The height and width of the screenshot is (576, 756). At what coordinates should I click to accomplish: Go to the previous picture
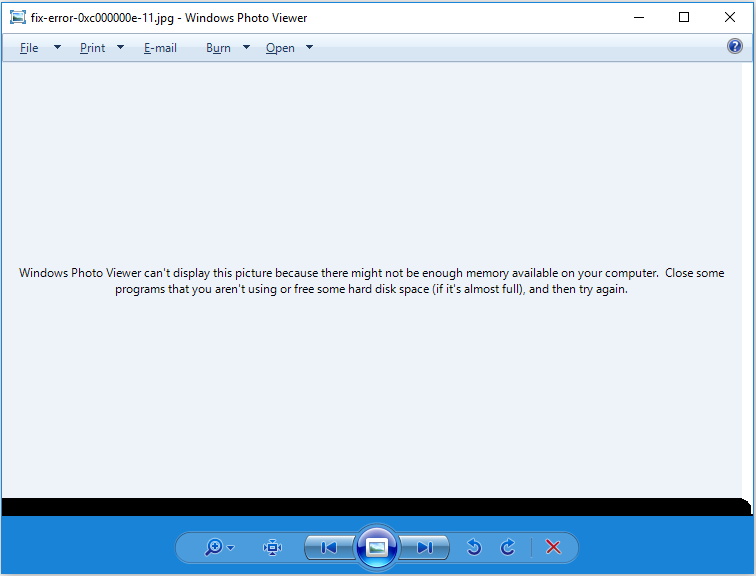pos(329,548)
